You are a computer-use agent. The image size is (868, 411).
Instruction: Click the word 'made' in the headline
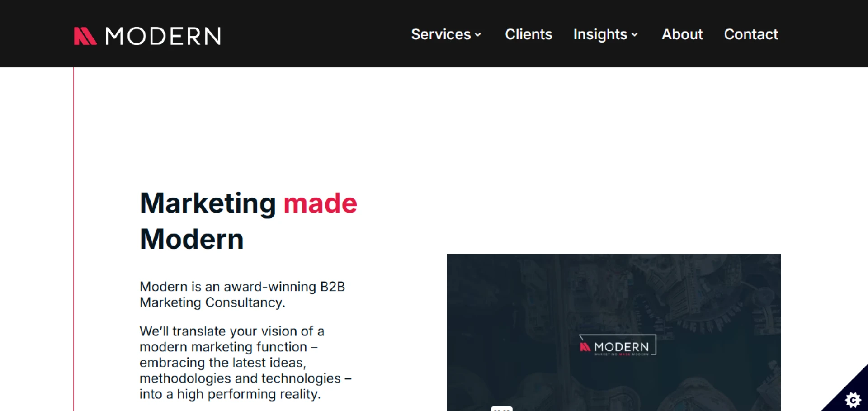(x=320, y=203)
